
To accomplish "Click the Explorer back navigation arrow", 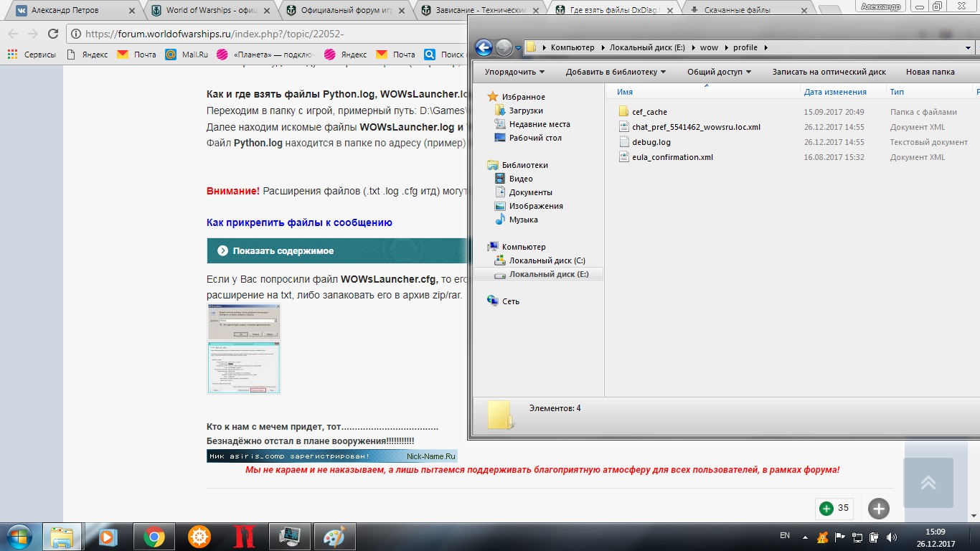I will pos(484,47).
